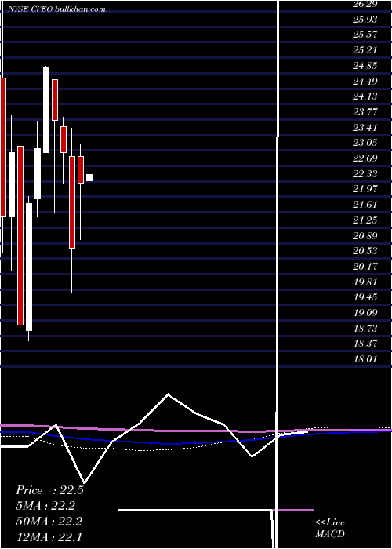Click the 26.29 price axis label
Image resolution: width=392 pixels, height=549 pixels.
click(x=365, y=4)
